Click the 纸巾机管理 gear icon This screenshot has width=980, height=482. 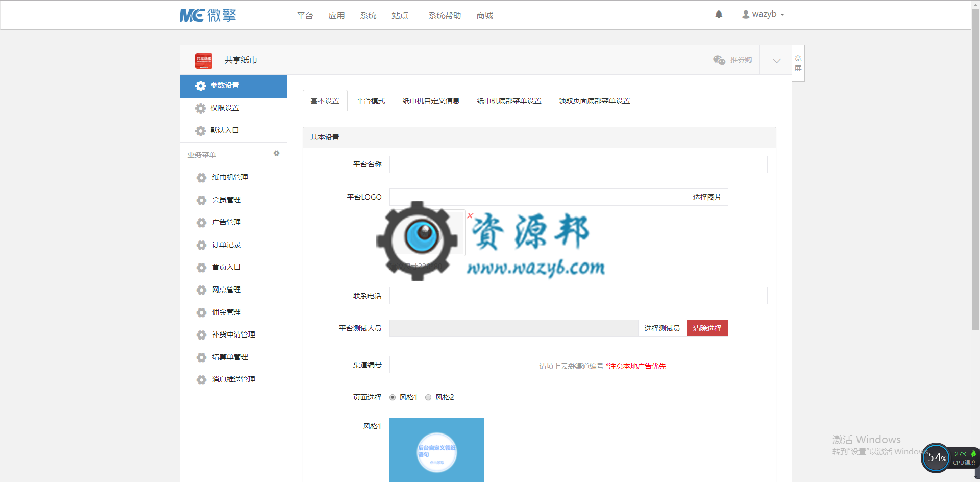point(202,178)
